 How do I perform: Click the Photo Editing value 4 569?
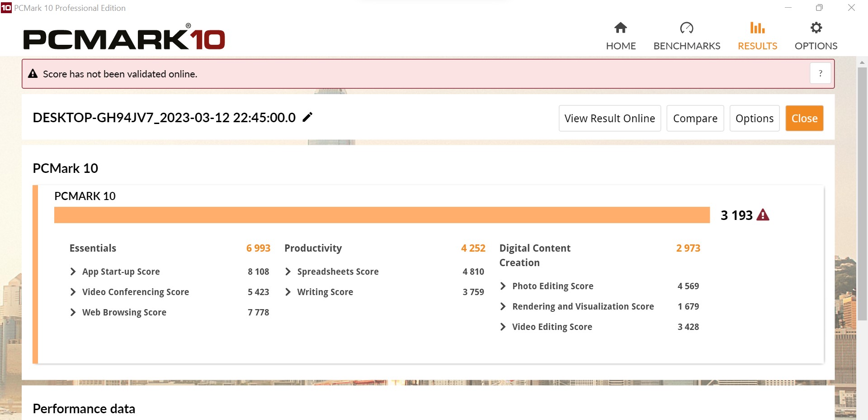(688, 286)
